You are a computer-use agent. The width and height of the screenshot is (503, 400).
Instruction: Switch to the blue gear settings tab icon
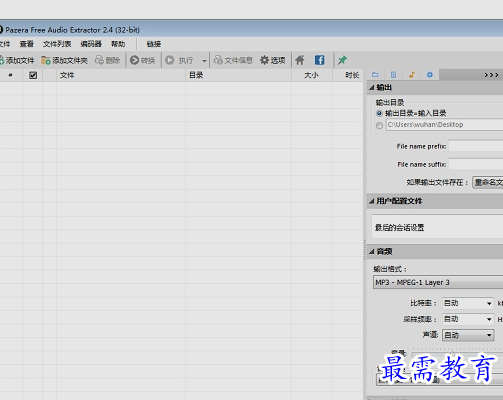430,75
